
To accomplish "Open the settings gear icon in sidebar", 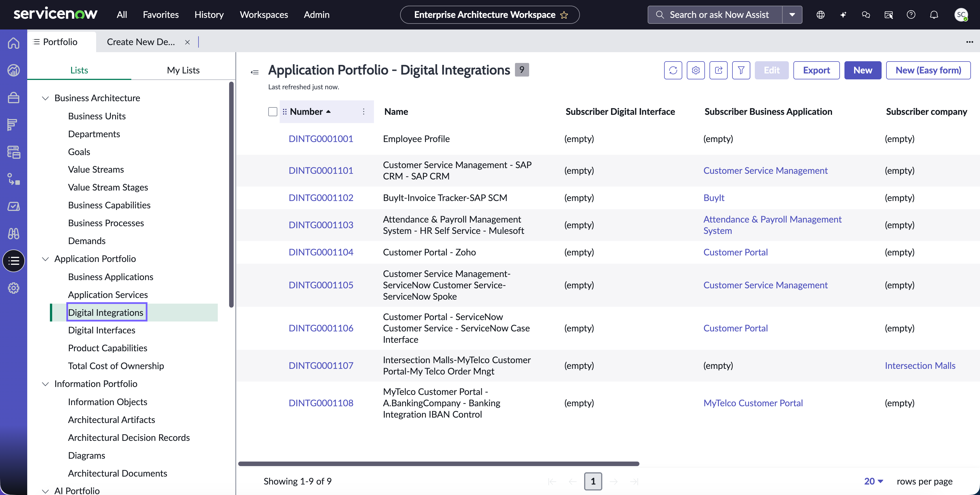I will tap(14, 288).
